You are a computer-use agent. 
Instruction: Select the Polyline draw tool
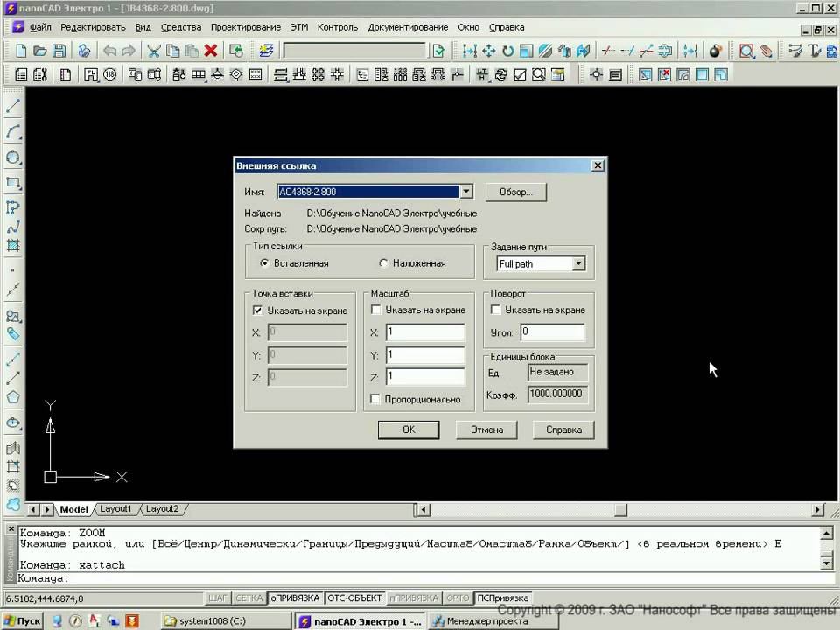(13, 207)
